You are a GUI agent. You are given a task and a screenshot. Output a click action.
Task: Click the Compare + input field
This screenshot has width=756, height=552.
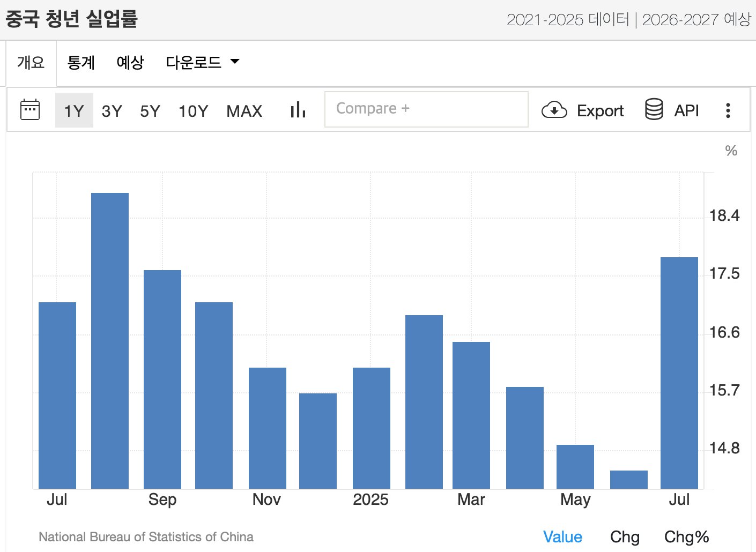[426, 109]
